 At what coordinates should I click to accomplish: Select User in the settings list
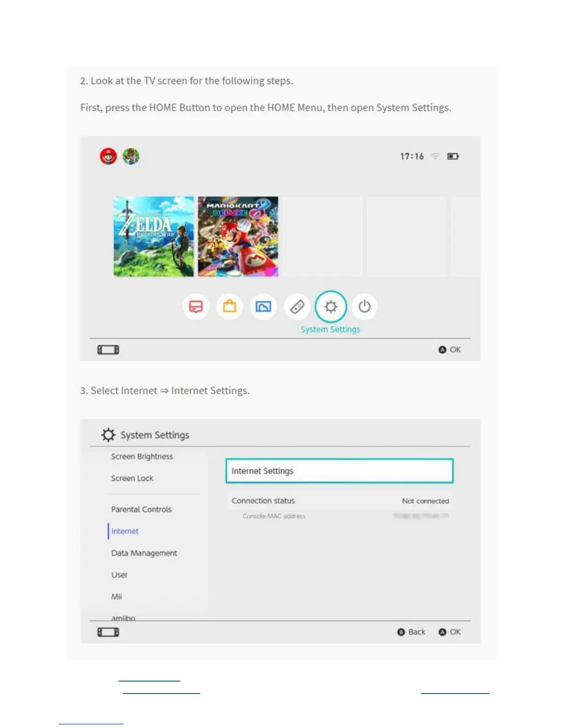coord(119,575)
